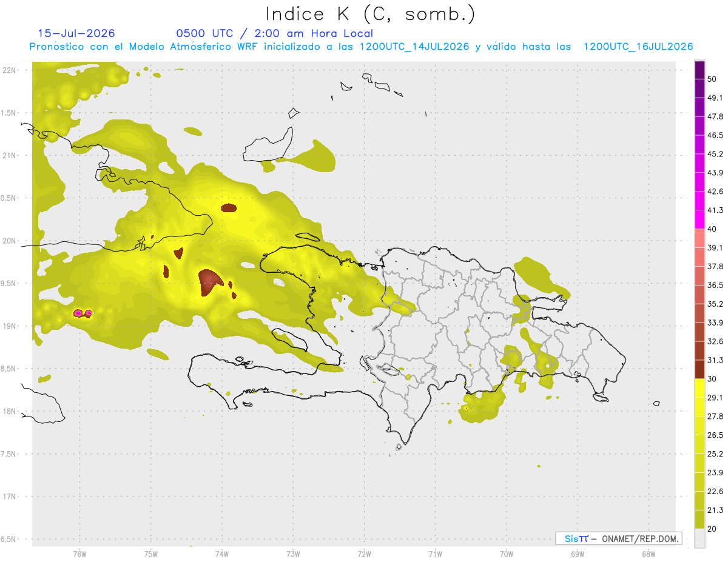Pick the bright yellow swatch between 29.1 and 30
Viewport: 728px width, 562px height.
click(x=699, y=388)
